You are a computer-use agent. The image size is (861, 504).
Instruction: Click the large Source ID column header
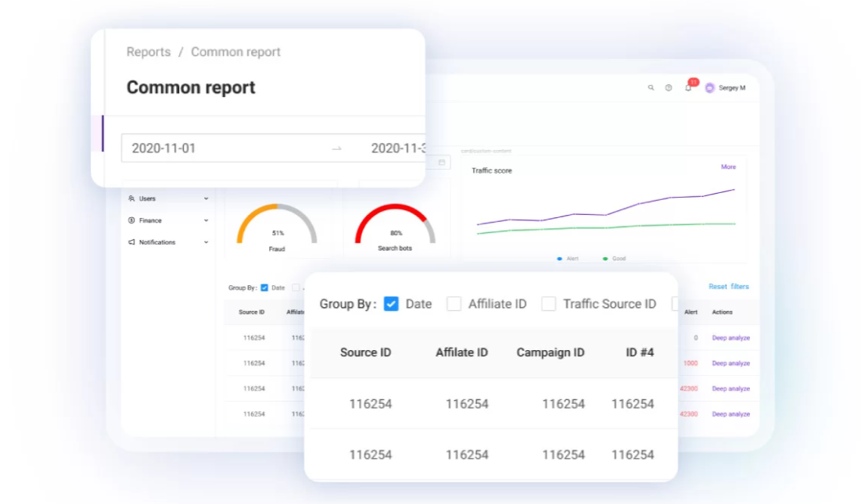pos(366,352)
